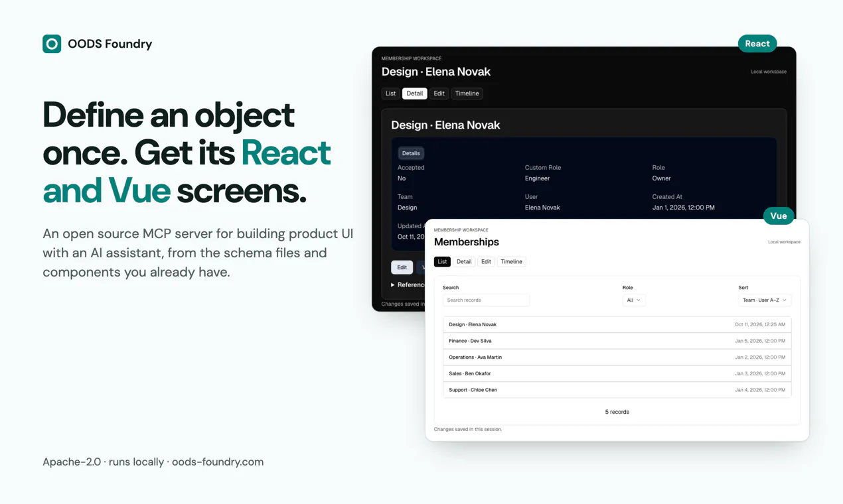The image size is (843, 504).
Task: Click the "5 records" count text
Action: [x=617, y=412]
